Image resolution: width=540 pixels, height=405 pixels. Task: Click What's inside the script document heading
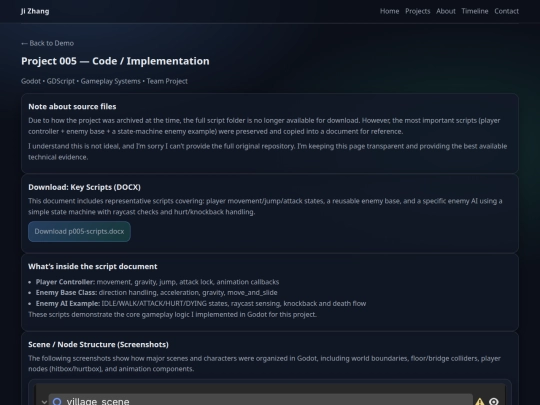[x=93, y=266]
